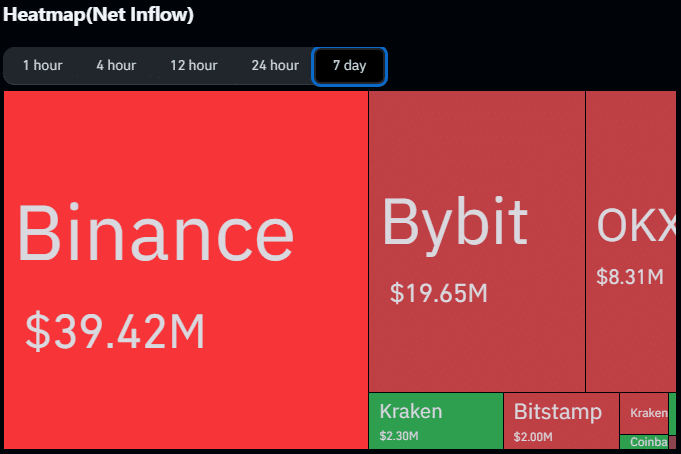Click the OKX name in the heatmap
The width and height of the screenshot is (681, 454).
[636, 226]
